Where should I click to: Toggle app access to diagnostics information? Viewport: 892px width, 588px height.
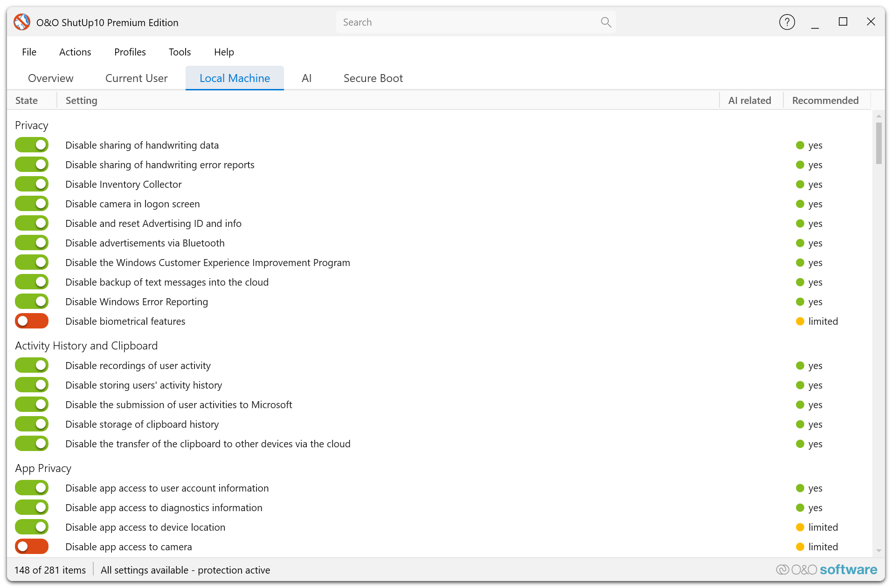pos(32,507)
